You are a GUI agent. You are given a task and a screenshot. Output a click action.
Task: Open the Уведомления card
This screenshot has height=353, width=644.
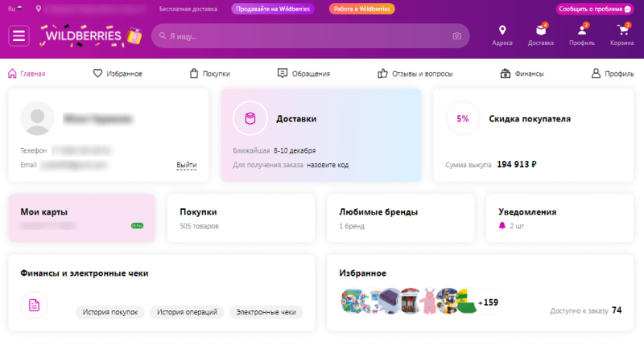click(x=559, y=218)
